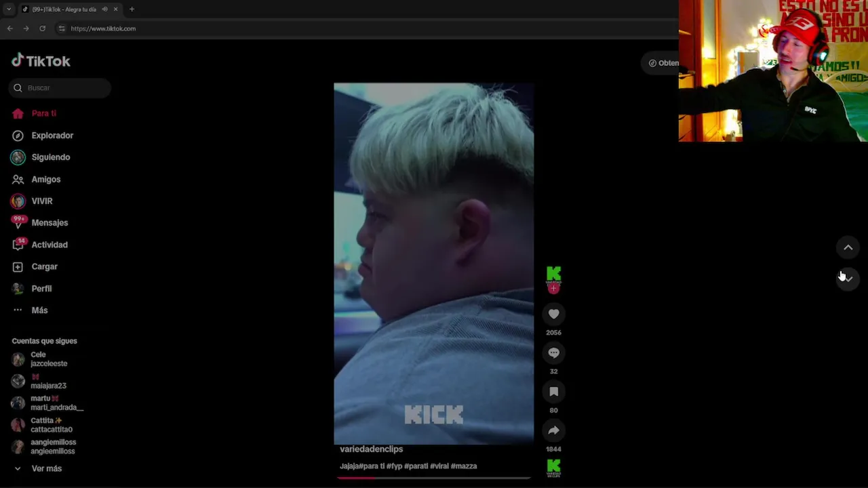
Task: Click the Cargar plus icon
Action: pyautogui.click(x=18, y=266)
